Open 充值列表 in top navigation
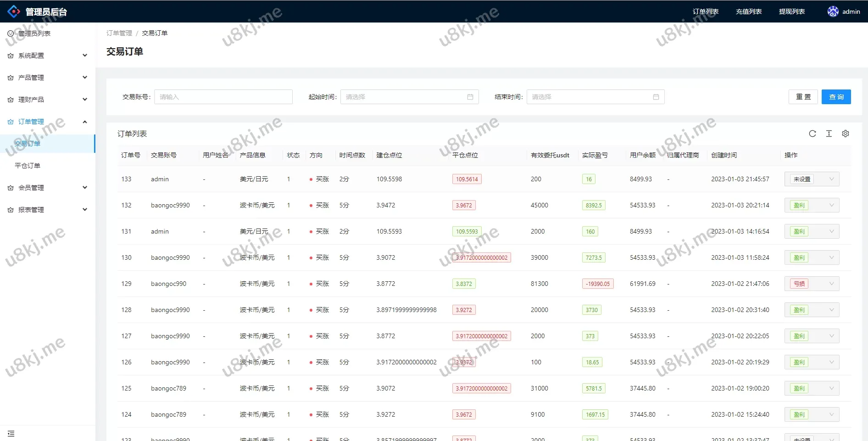 point(748,11)
